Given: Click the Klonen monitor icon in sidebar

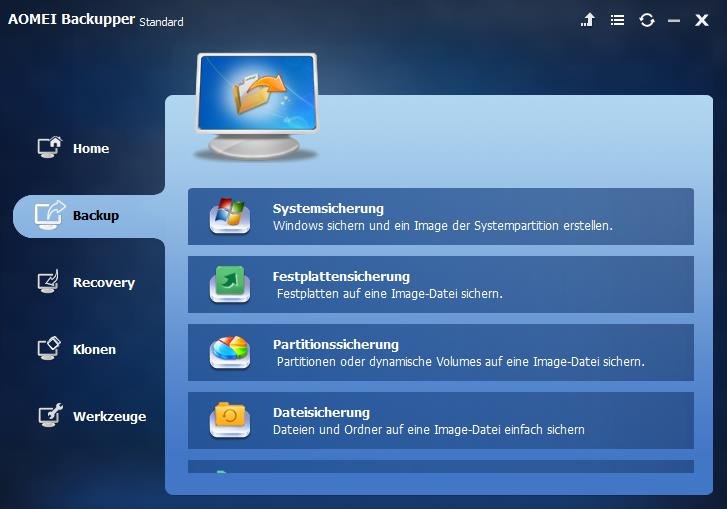Looking at the screenshot, I should point(49,348).
